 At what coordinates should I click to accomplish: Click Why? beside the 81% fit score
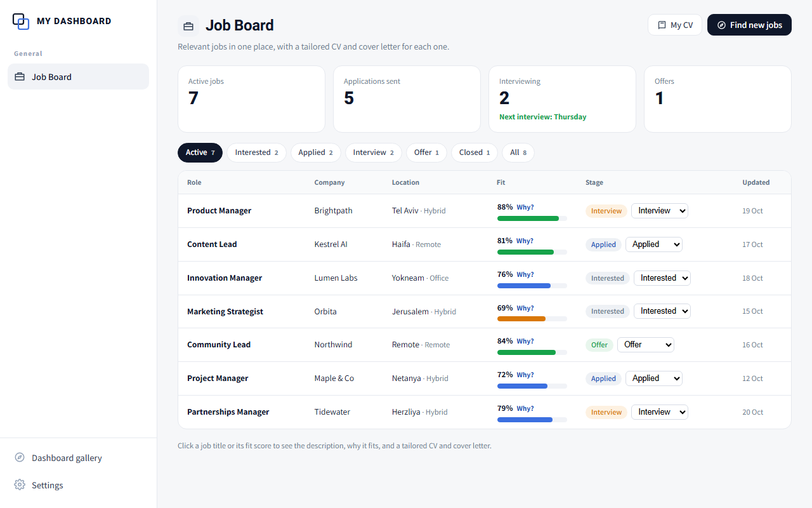pyautogui.click(x=525, y=241)
